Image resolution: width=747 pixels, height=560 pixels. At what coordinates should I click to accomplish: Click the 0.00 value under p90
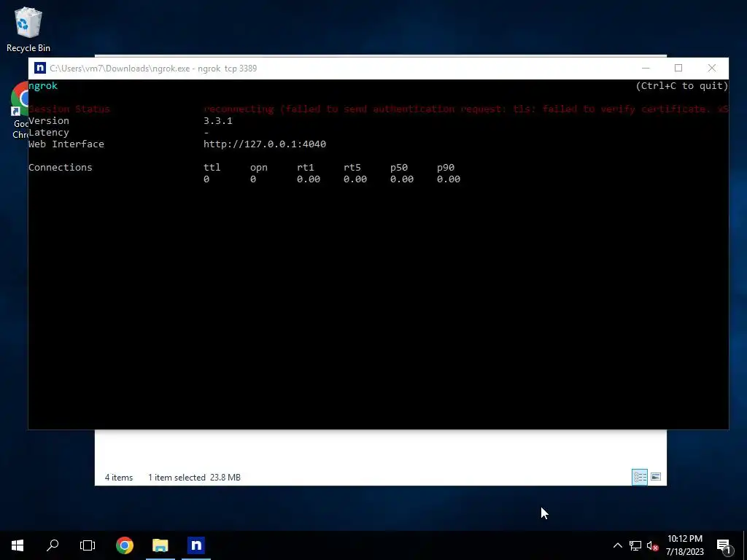[449, 179]
